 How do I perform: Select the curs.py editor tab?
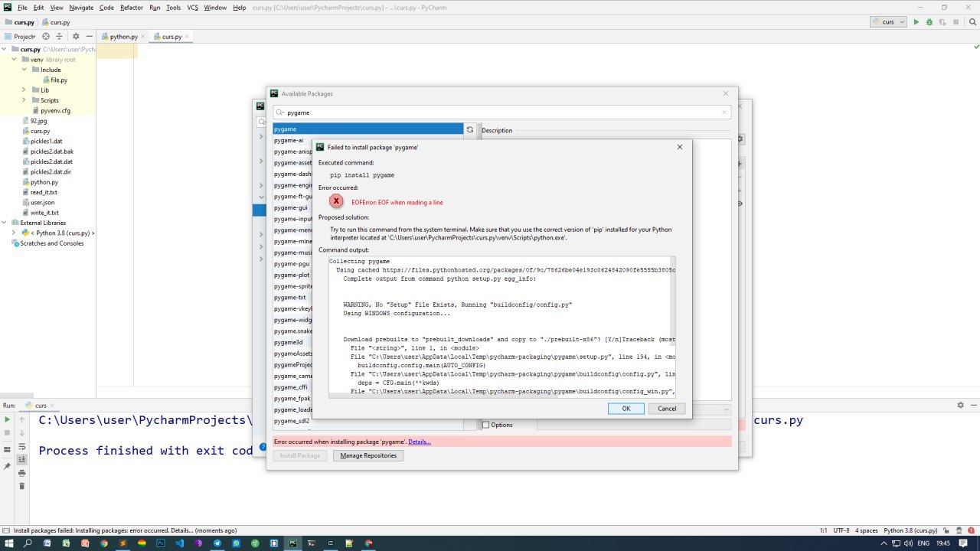[x=171, y=36]
